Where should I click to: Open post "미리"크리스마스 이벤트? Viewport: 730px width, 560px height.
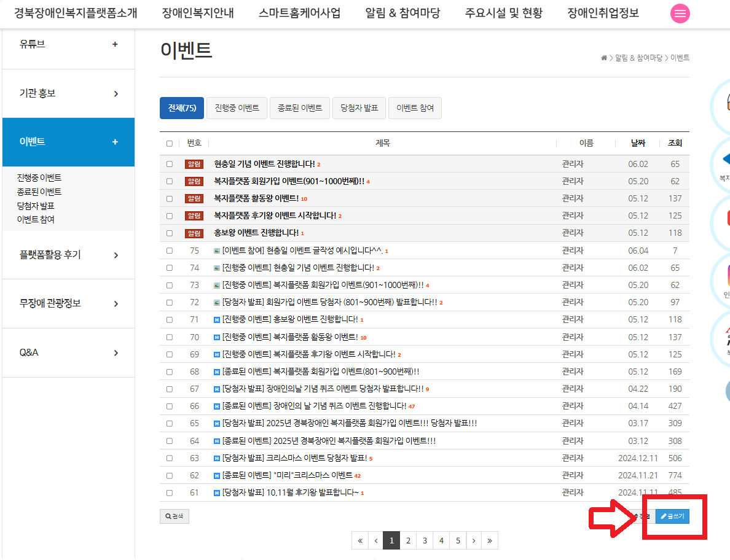click(287, 475)
